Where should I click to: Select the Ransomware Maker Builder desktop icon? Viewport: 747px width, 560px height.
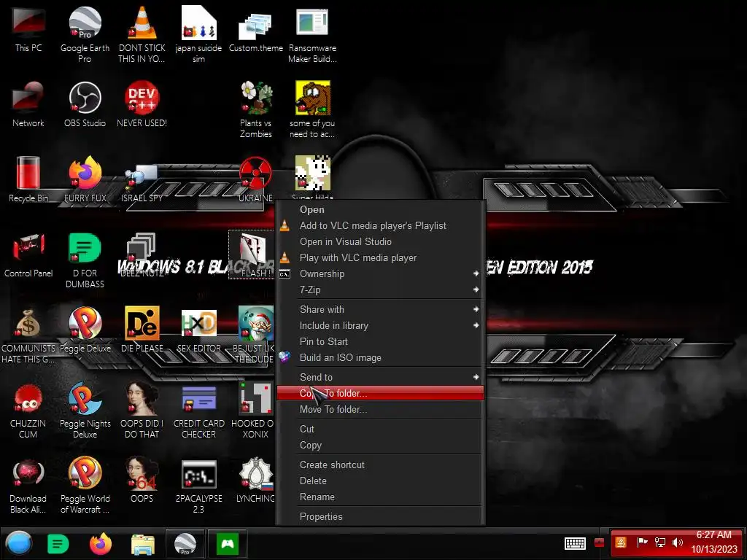[x=312, y=34]
